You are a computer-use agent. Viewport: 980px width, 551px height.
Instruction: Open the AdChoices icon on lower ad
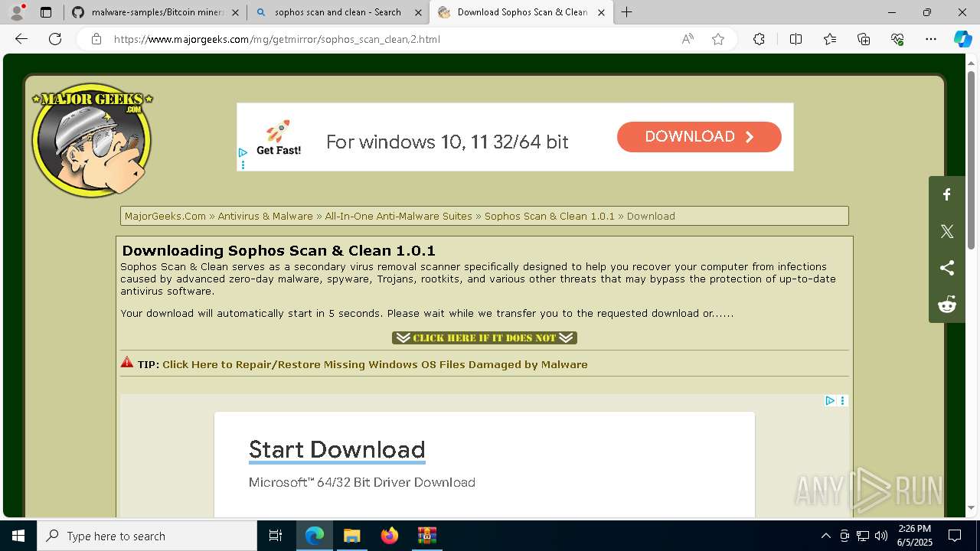[830, 400]
